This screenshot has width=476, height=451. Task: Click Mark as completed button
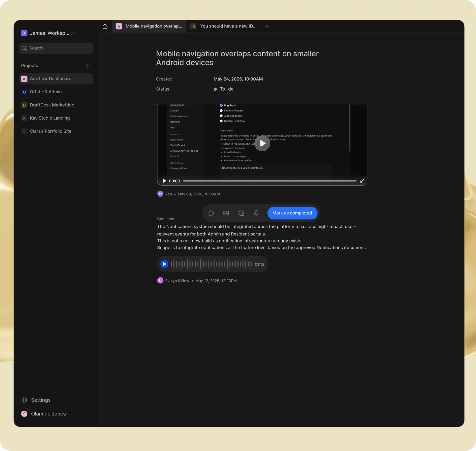(x=292, y=213)
